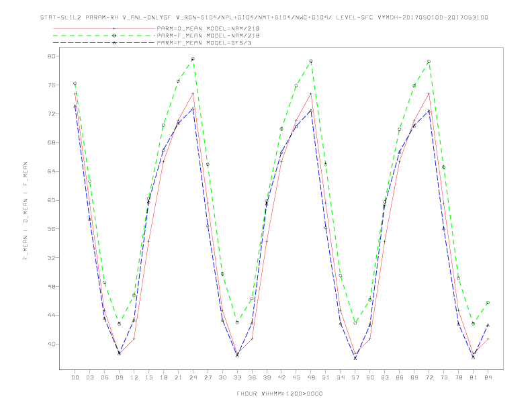Click x-axis tick label 03
The height and width of the screenshot is (411, 532).
click(90, 377)
